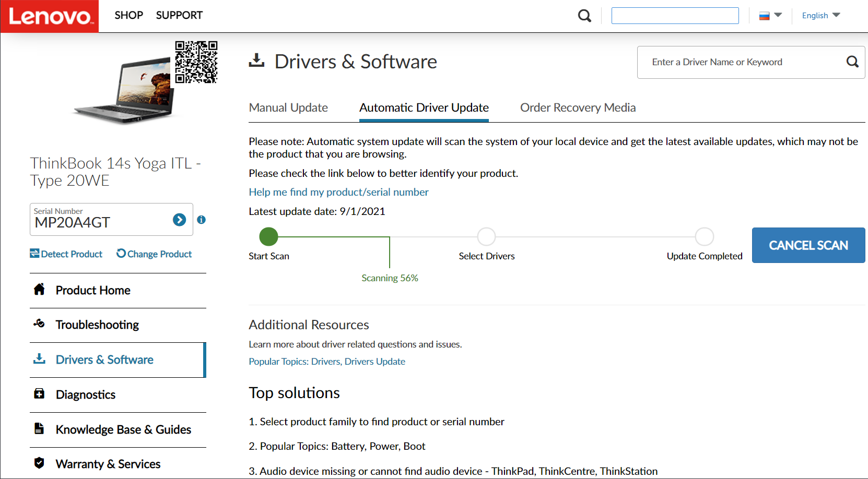
Task: Open the Order Recovery Media tab
Action: click(578, 107)
